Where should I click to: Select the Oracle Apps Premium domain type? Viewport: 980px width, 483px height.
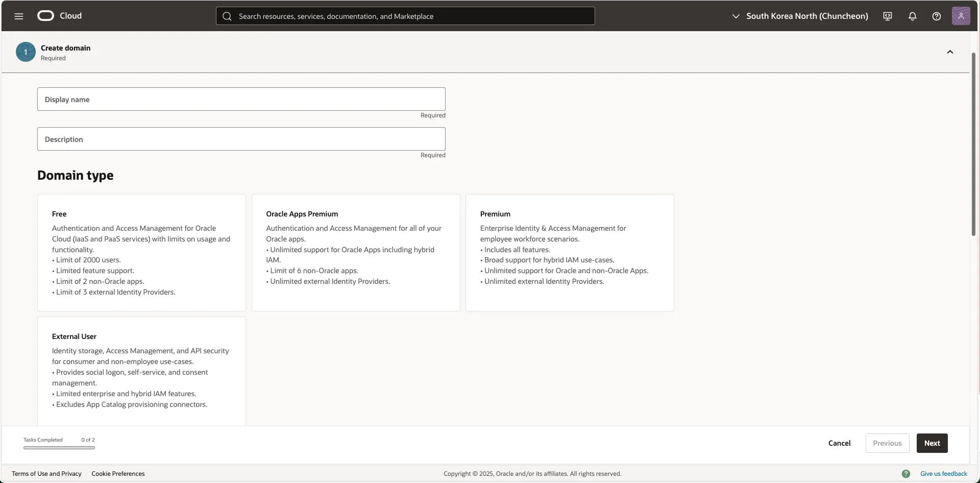[x=356, y=253]
